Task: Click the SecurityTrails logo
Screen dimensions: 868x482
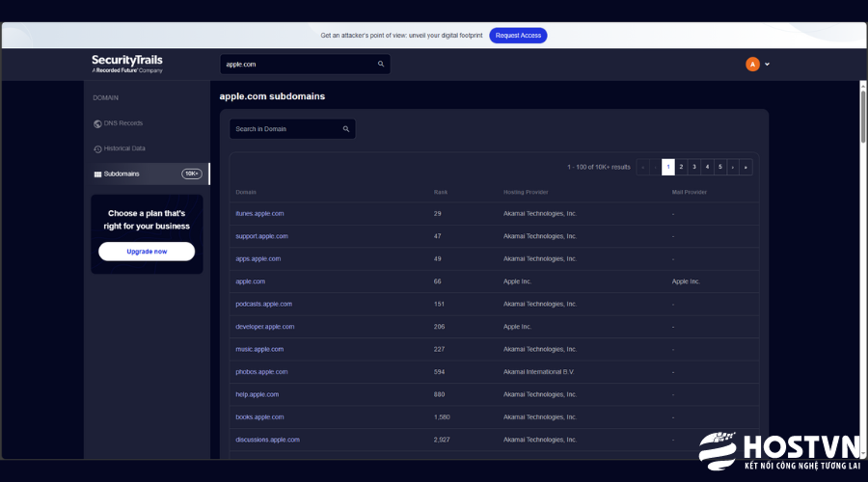Action: [127, 64]
